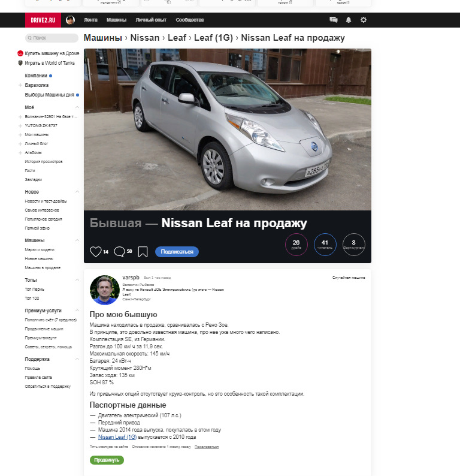Viewport: 460px width, 476px height.
Task: Click the plus icon beside Барахолка
Action: [x=20, y=85]
